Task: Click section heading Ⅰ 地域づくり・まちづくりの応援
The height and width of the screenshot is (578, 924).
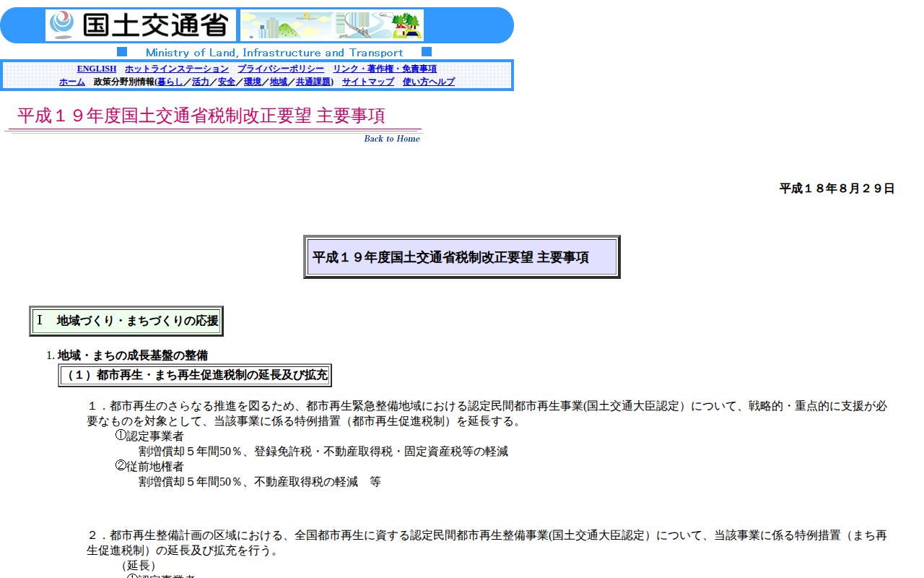Action: [126, 321]
